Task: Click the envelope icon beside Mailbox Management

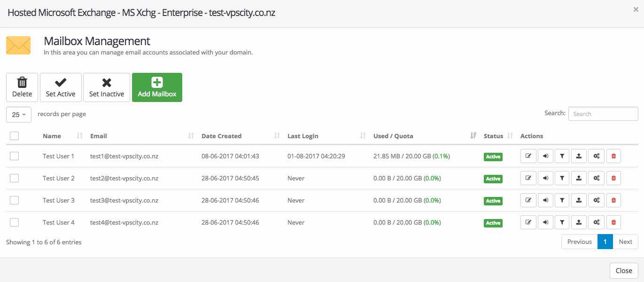Action: pyautogui.click(x=18, y=45)
